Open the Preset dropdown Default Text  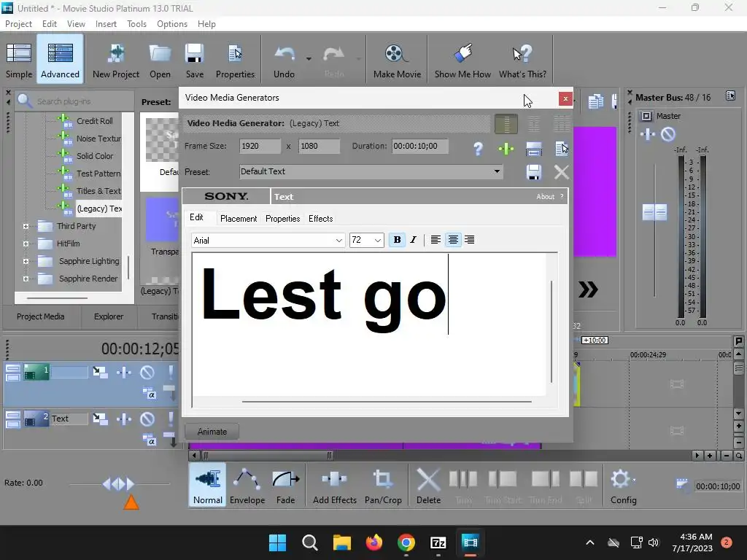371,171
